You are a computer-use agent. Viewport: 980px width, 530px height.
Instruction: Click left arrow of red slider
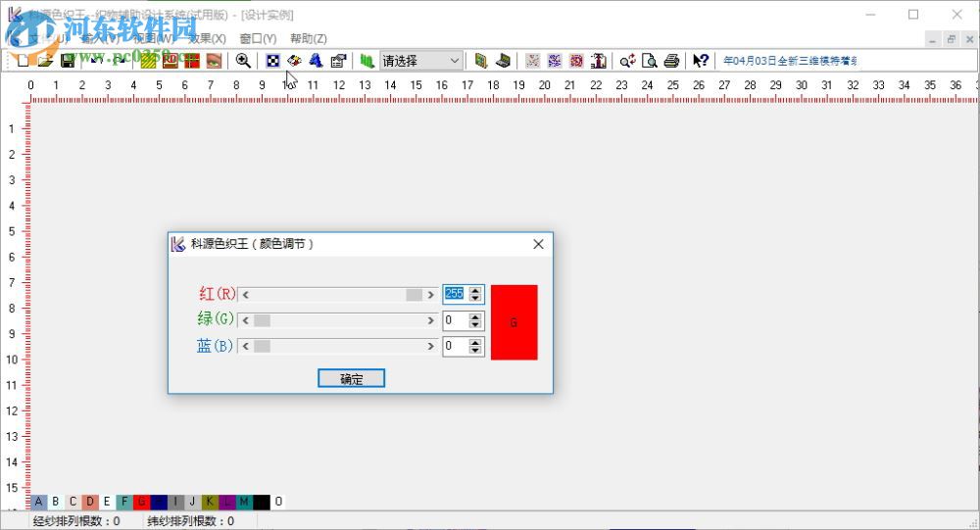[246, 294]
